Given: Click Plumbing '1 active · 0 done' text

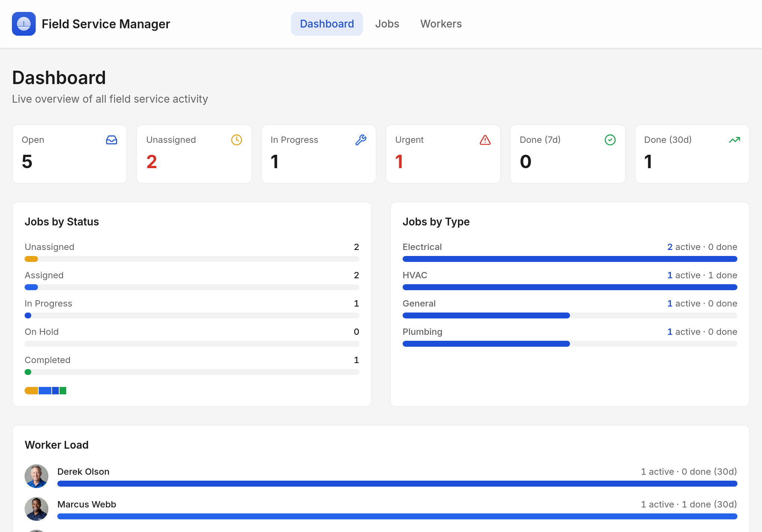Looking at the screenshot, I should pos(702,332).
